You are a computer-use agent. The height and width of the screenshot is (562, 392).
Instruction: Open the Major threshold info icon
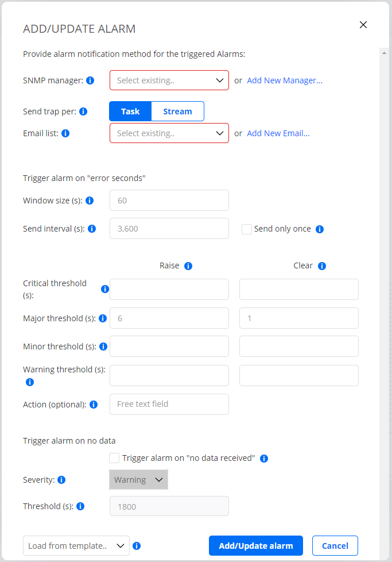(103, 318)
